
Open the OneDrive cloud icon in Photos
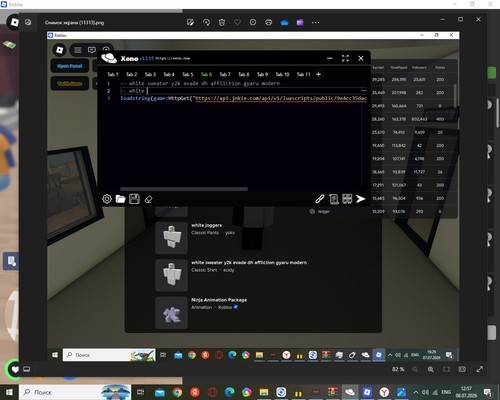(x=284, y=23)
